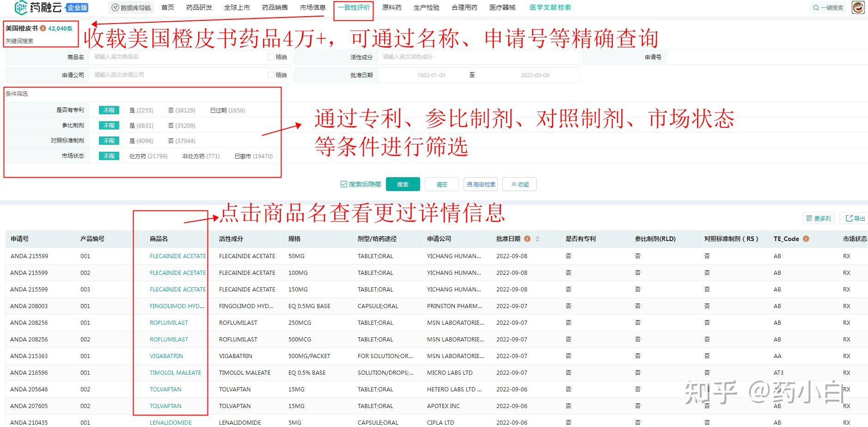The width and height of the screenshot is (868, 427).
Task: Select 不限 for 市场状态 filter
Action: 109,156
